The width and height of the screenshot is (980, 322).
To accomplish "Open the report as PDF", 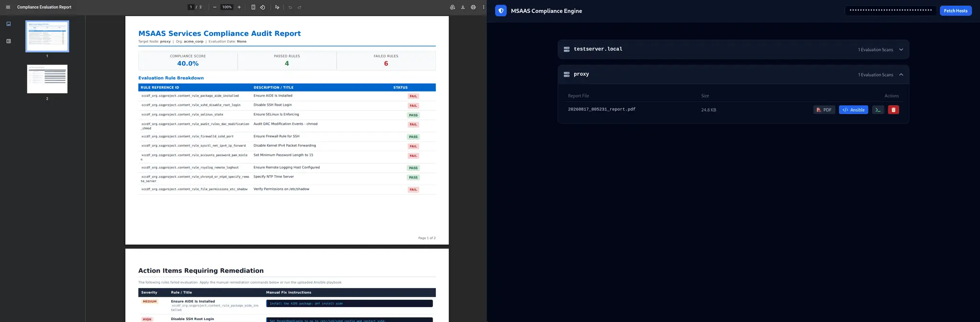I will pos(824,110).
